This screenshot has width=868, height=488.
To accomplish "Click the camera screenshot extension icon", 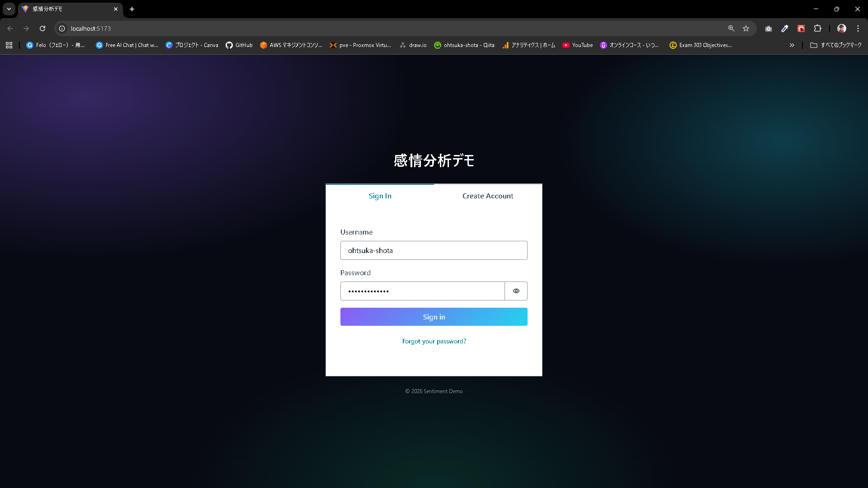I will [769, 28].
